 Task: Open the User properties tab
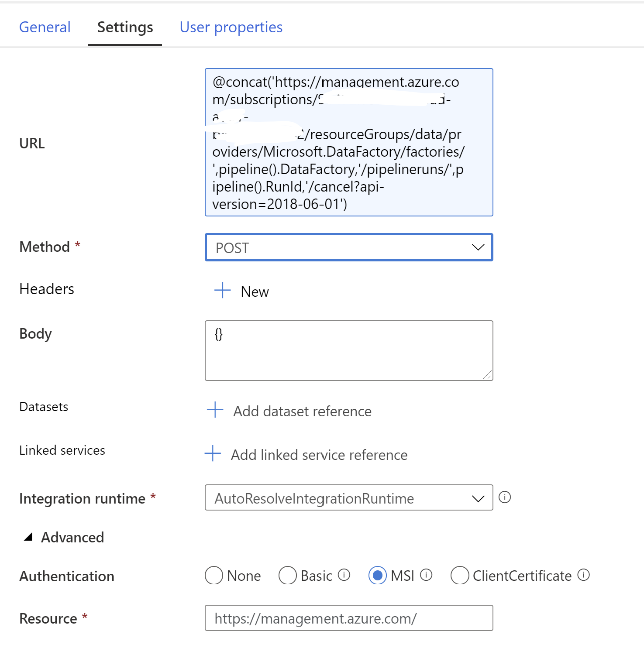point(231,27)
